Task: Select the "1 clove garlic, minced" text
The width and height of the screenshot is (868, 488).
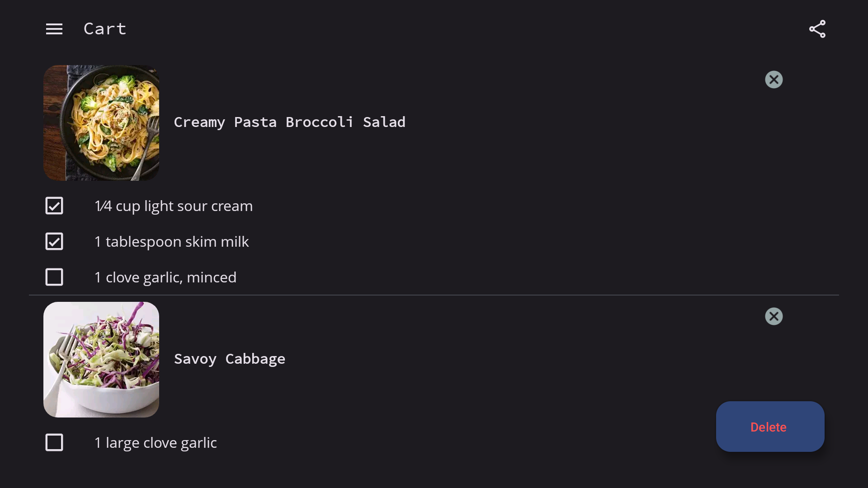Action: click(165, 277)
